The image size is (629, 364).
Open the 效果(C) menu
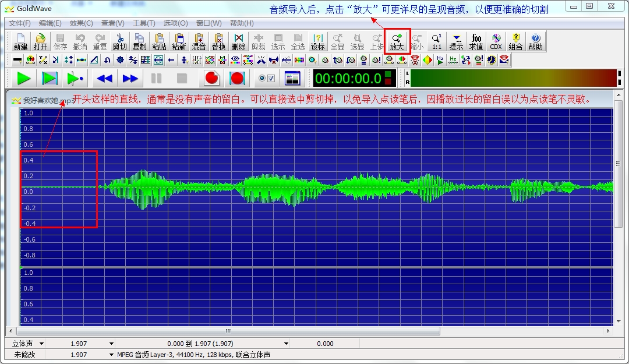81,23
